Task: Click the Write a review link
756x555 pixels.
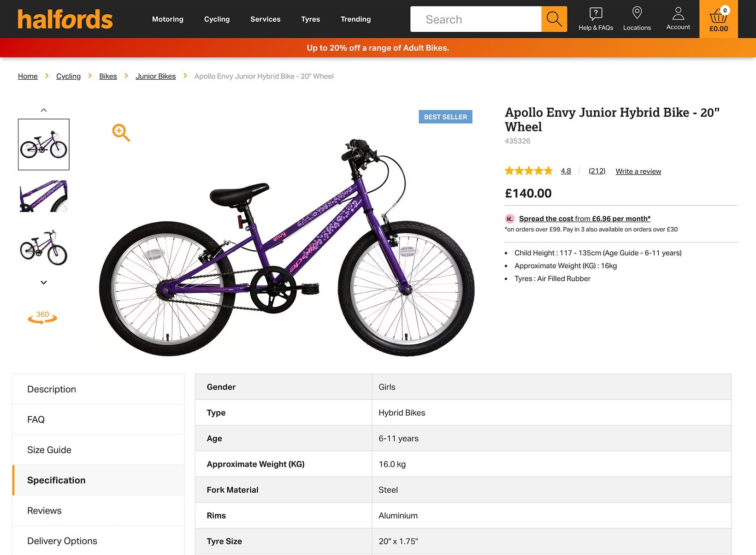Action: [638, 171]
